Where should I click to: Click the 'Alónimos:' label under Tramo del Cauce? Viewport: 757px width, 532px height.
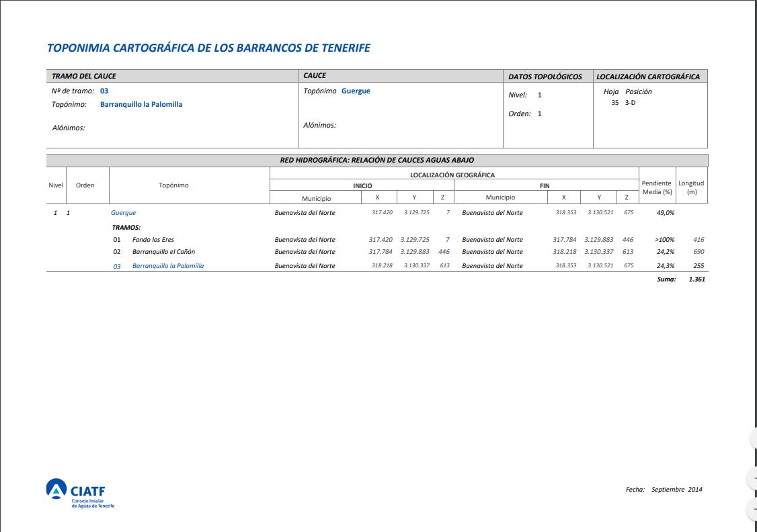click(69, 128)
